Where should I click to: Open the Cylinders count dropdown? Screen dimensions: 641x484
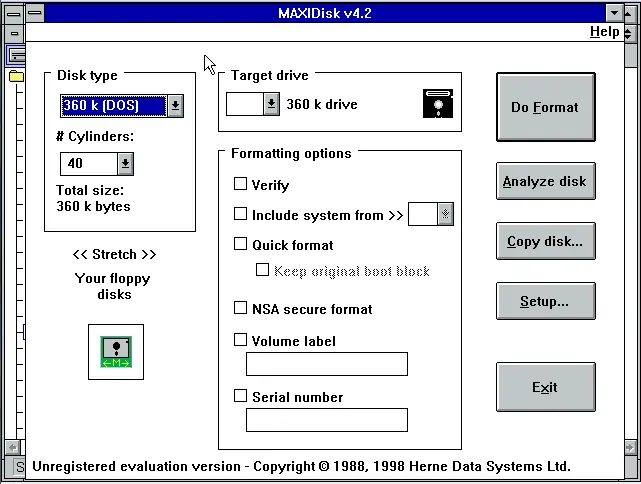tap(125, 164)
